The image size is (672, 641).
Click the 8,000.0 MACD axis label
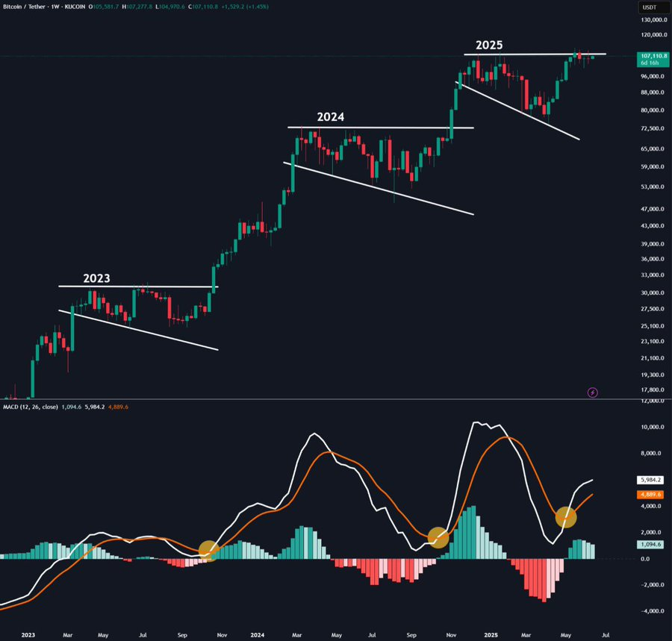click(x=650, y=453)
